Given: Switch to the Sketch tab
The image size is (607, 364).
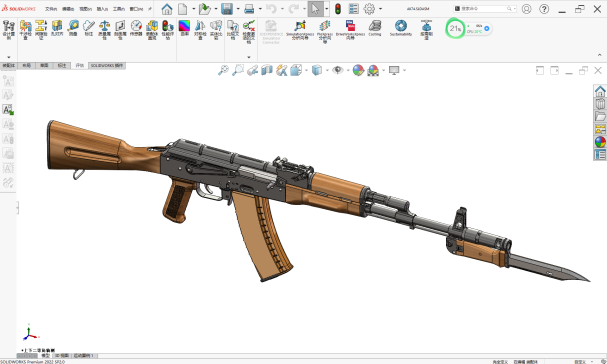Looking at the screenshot, I should (44, 65).
